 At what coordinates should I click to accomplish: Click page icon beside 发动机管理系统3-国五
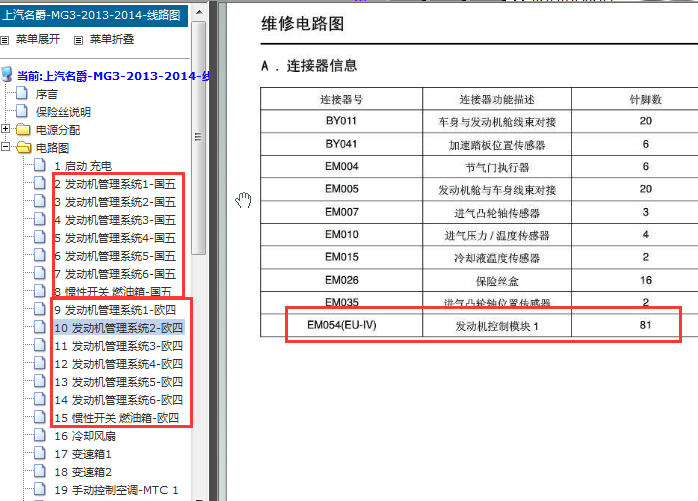pyautogui.click(x=40, y=219)
